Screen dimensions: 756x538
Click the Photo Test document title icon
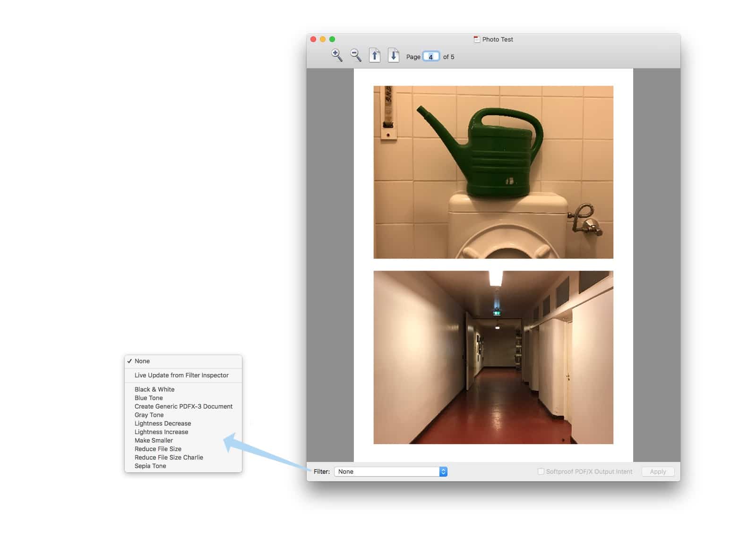tap(477, 40)
